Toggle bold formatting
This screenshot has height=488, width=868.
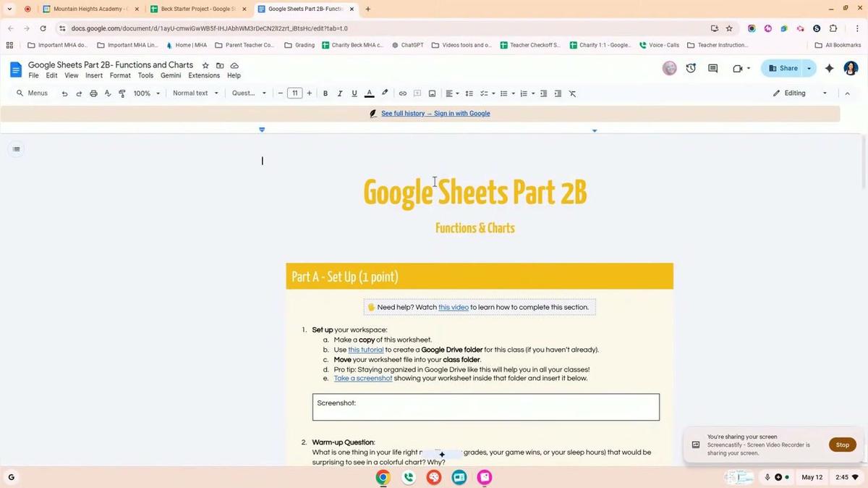(325, 93)
